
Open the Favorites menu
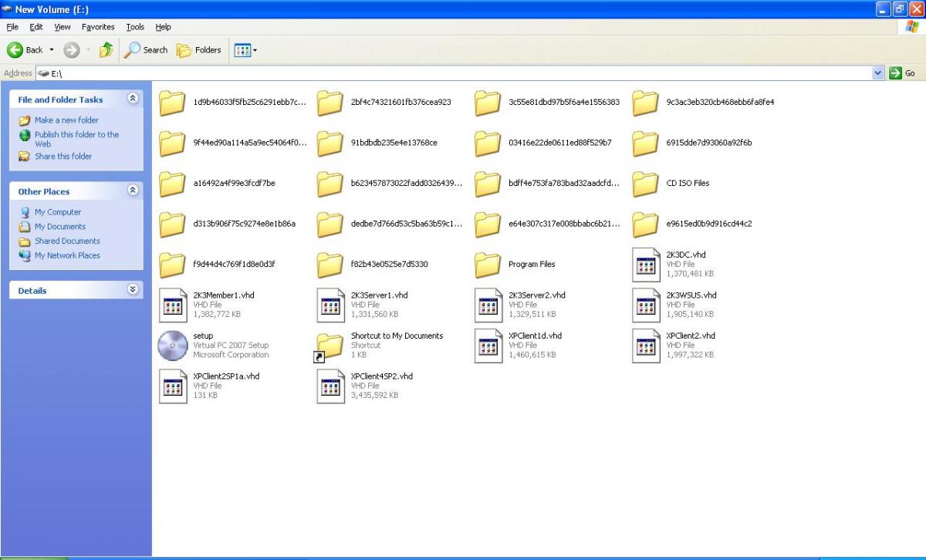pyautogui.click(x=98, y=27)
